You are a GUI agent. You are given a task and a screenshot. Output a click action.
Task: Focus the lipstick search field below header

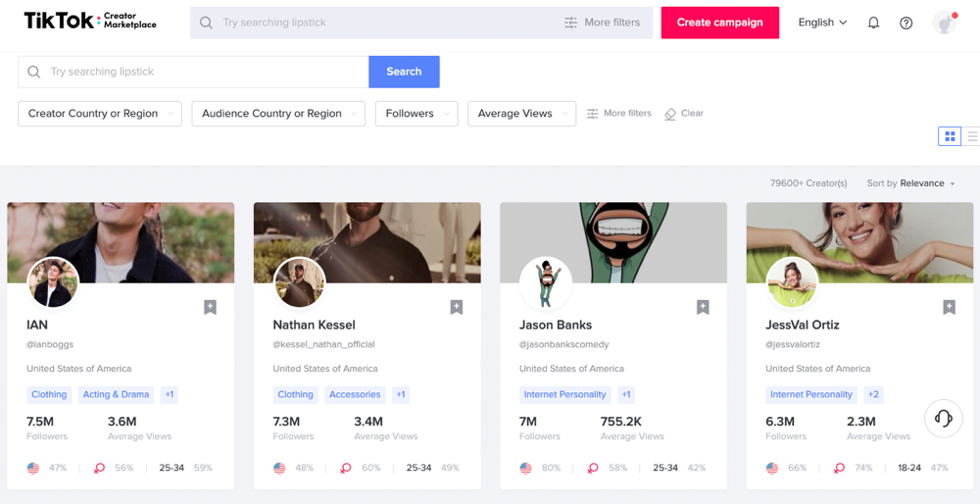pyautogui.click(x=193, y=72)
